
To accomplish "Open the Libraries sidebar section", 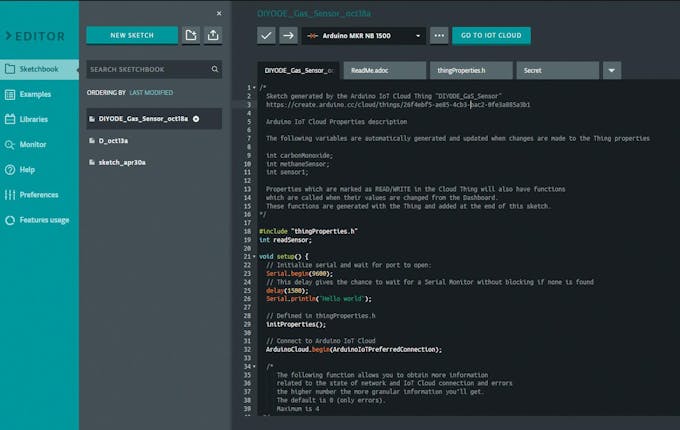I will (38, 119).
